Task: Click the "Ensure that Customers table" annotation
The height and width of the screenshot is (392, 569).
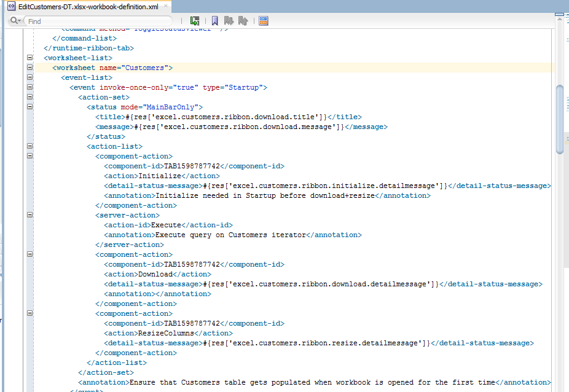Action: tap(312, 382)
